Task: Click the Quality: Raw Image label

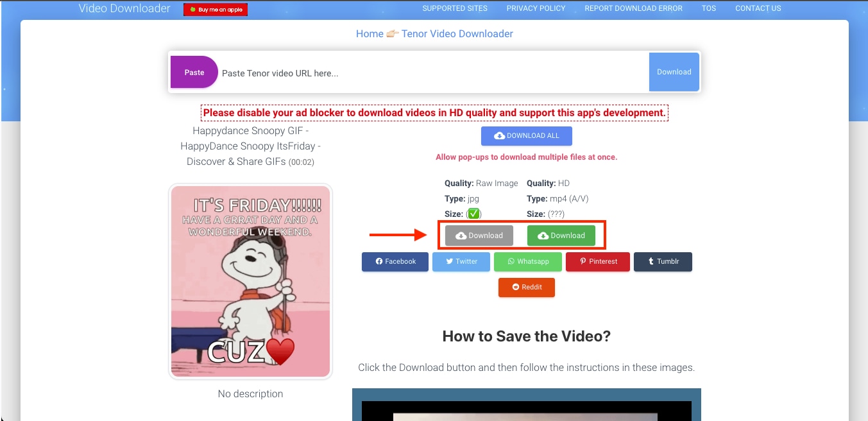Action: point(481,184)
